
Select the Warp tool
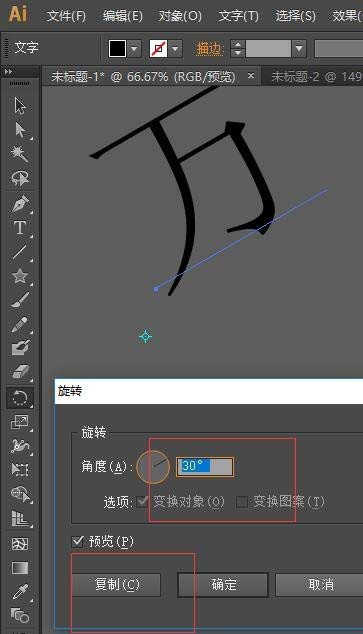coord(20,446)
